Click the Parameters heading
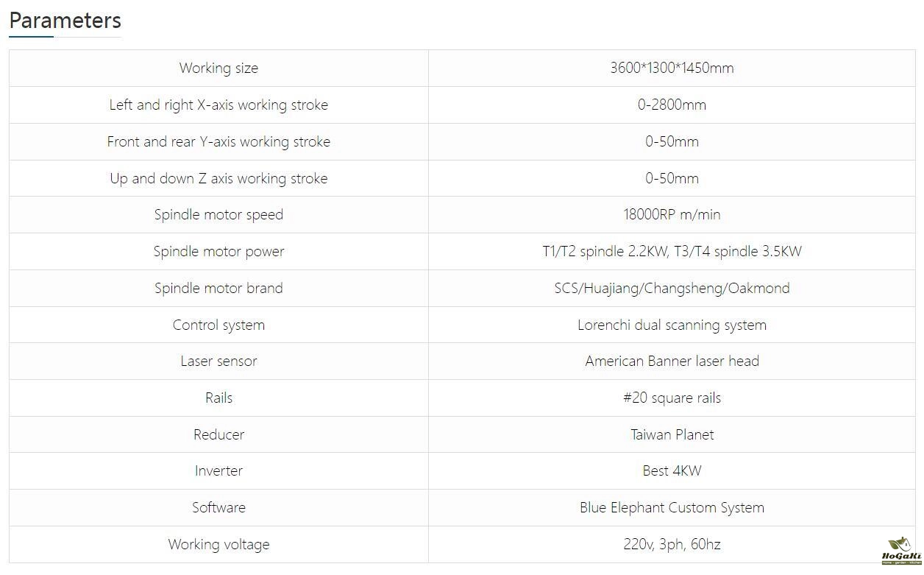Screen dimensions: 924x575 (65, 21)
